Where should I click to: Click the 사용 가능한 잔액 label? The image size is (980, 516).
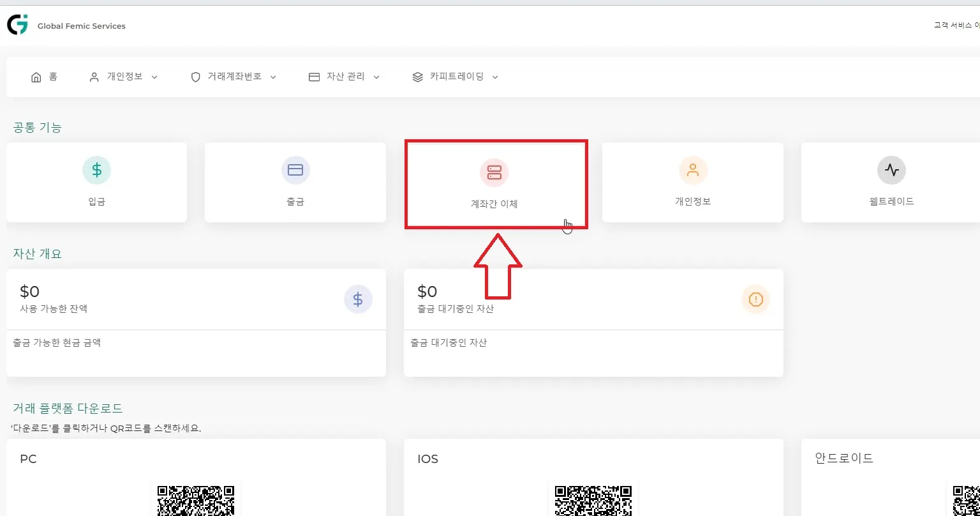pyautogui.click(x=54, y=308)
